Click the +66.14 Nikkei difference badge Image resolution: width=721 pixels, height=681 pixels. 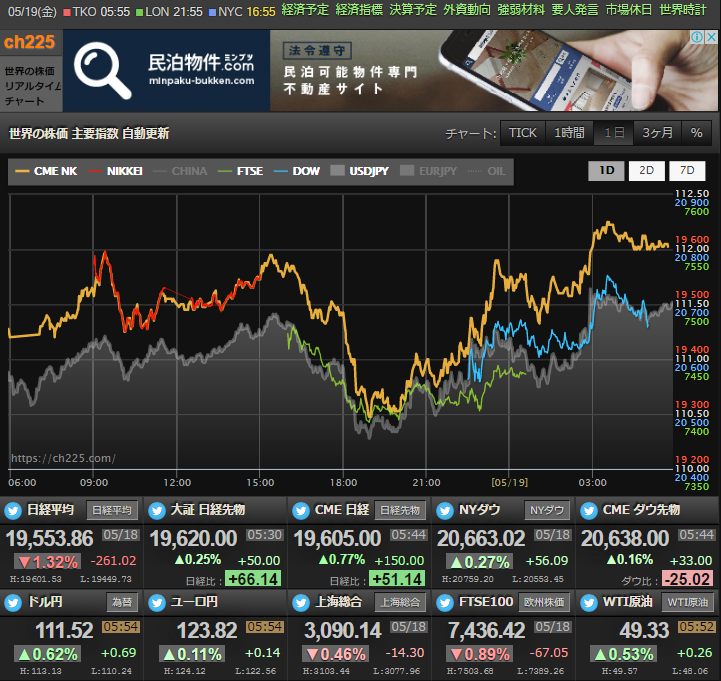pyautogui.click(x=253, y=579)
